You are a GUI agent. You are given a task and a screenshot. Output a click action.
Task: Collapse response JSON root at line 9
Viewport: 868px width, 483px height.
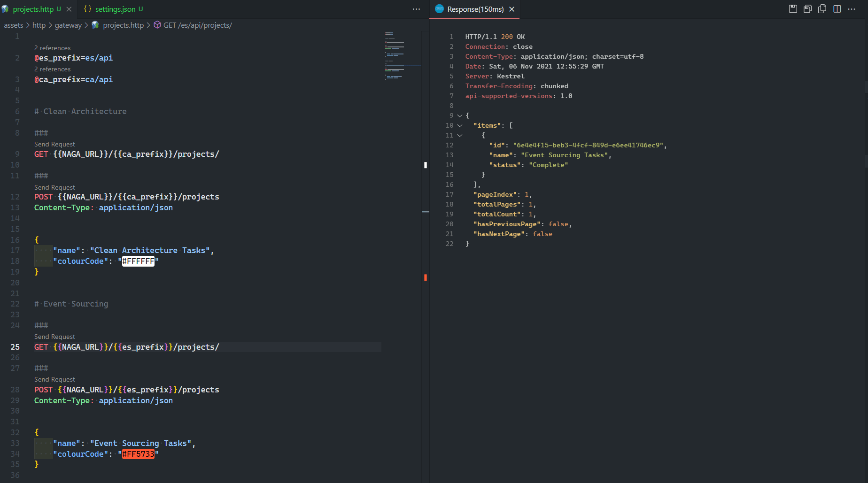pos(460,115)
